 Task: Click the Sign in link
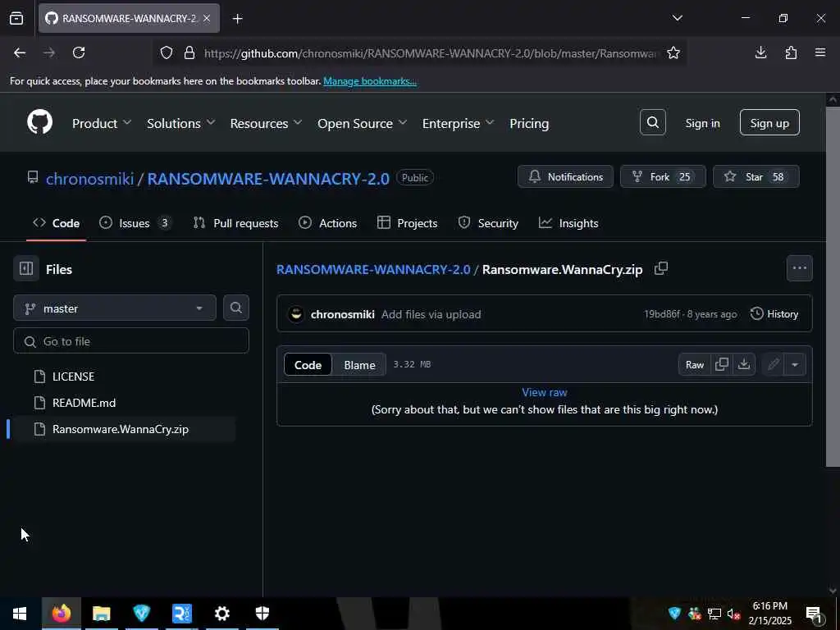[x=702, y=123]
